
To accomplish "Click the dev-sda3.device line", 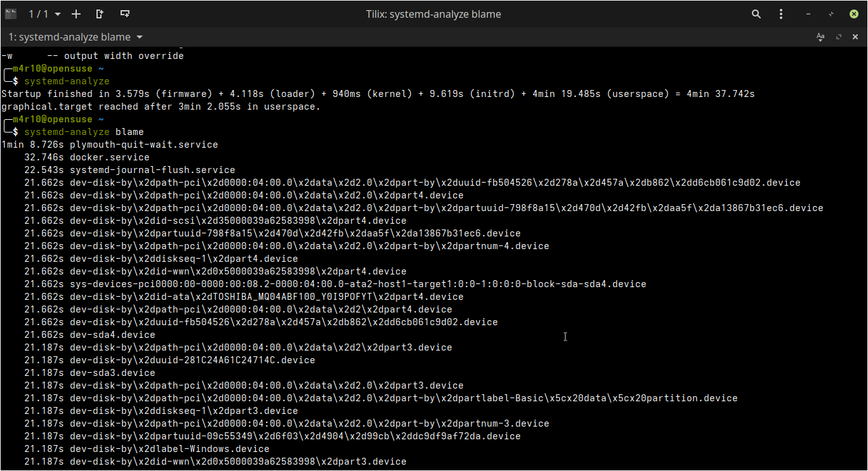I will pyautogui.click(x=89, y=373).
